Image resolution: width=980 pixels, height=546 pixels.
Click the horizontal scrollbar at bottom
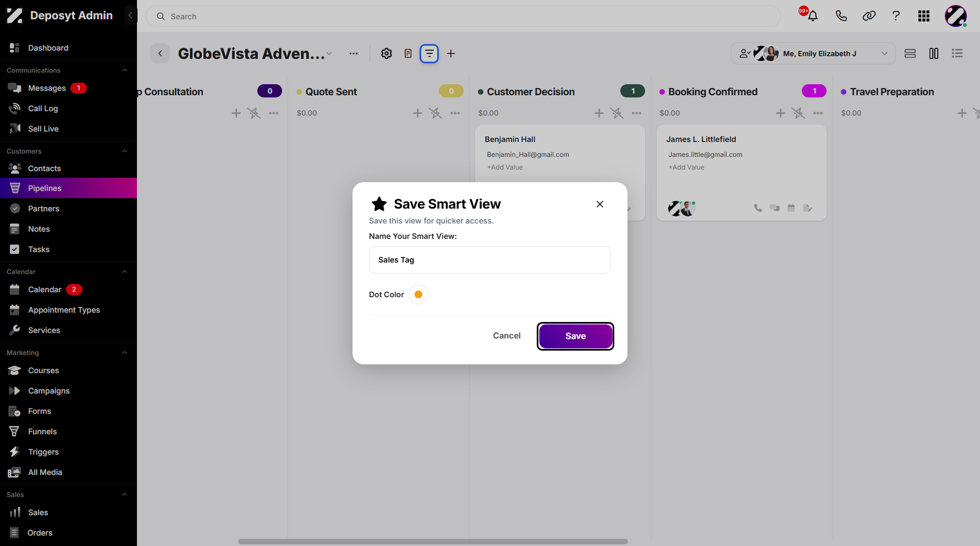[433, 542]
